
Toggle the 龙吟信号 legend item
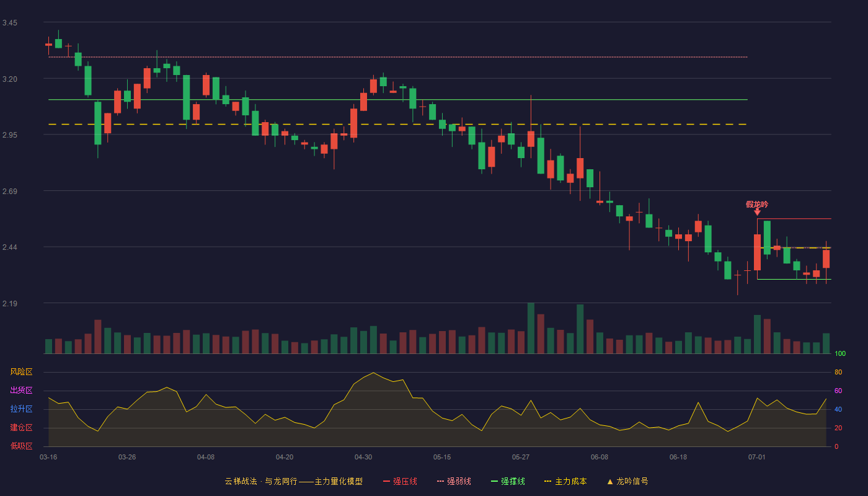click(x=627, y=481)
